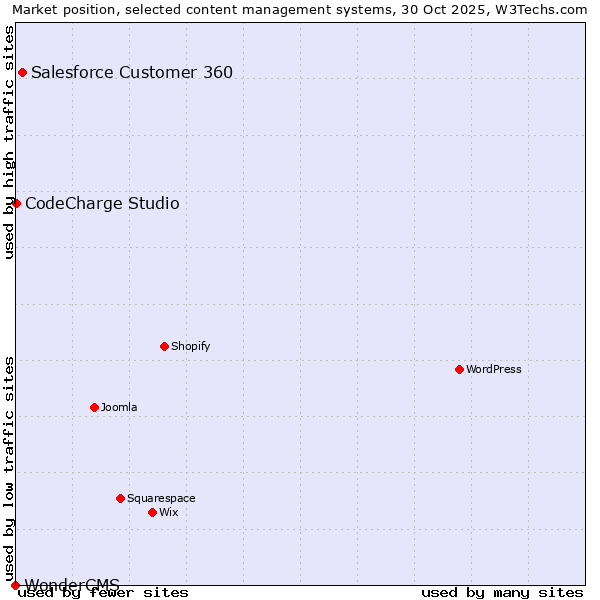Click the CodeCharge Studio red diamond marker
The image size is (600, 600).
(x=16, y=203)
